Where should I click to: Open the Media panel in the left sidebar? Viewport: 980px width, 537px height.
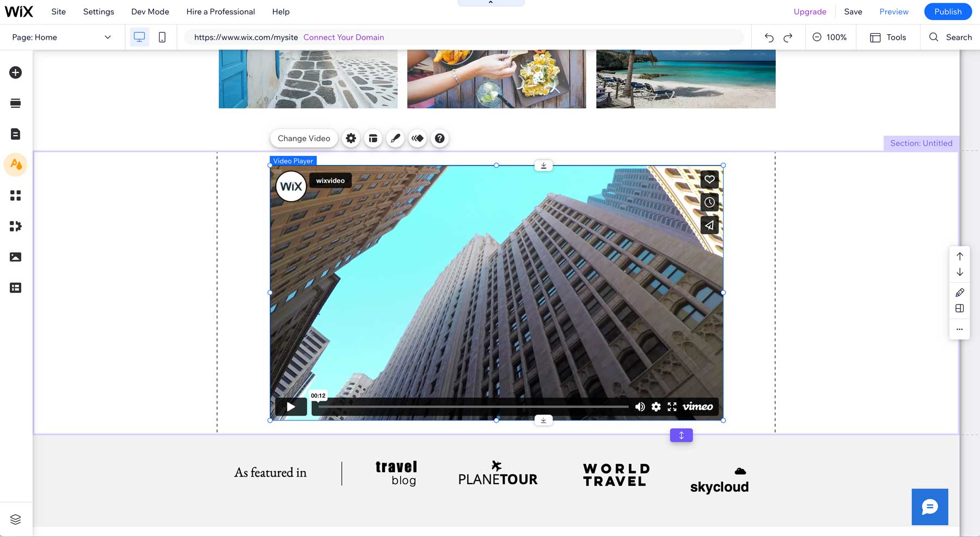point(15,257)
